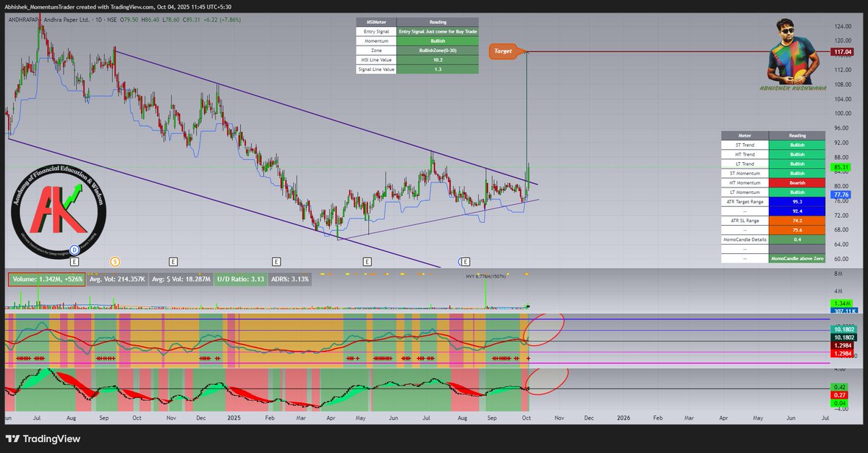Click the LT Momentum row label
Viewport: 868px width, 453px height.
tap(744, 192)
